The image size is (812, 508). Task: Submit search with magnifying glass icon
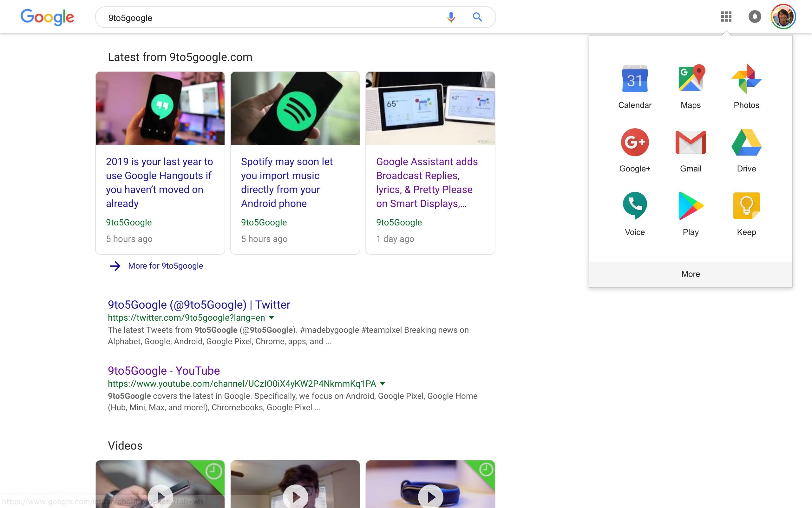[477, 17]
